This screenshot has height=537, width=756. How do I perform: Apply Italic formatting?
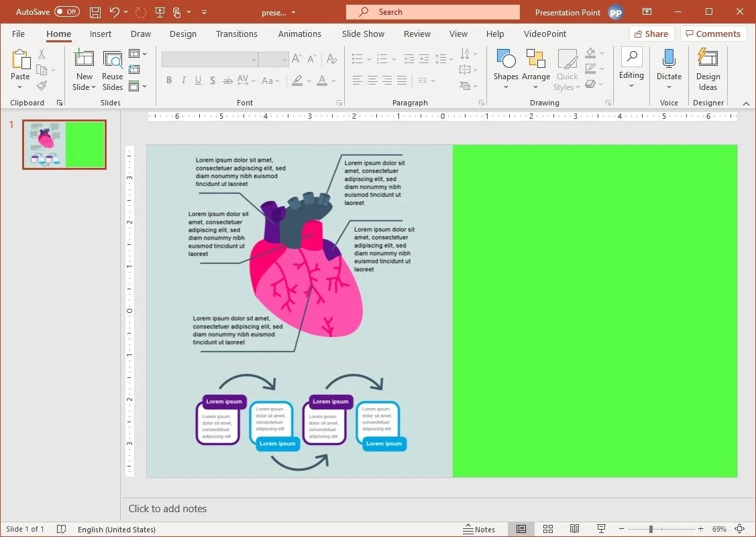coord(183,81)
